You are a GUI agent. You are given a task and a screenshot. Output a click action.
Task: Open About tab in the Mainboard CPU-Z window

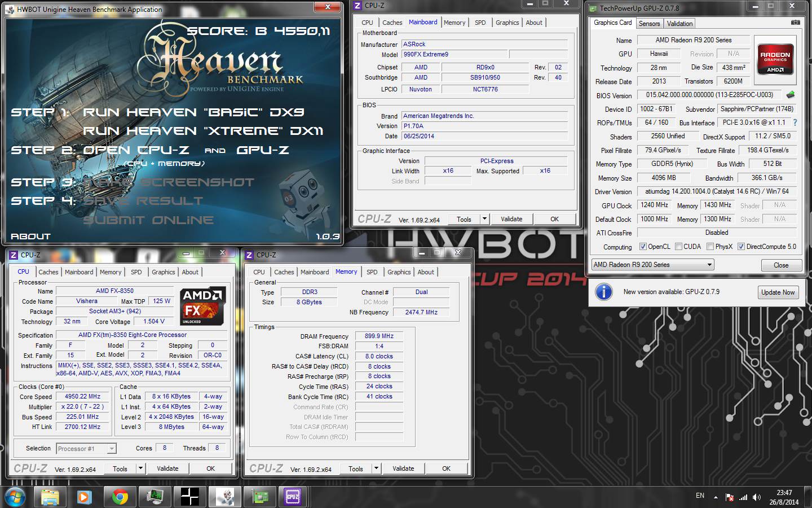click(x=534, y=23)
